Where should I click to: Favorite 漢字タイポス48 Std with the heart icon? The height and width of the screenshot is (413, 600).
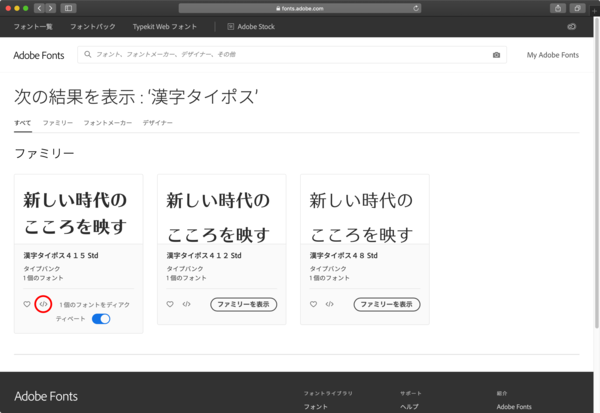tap(313, 304)
